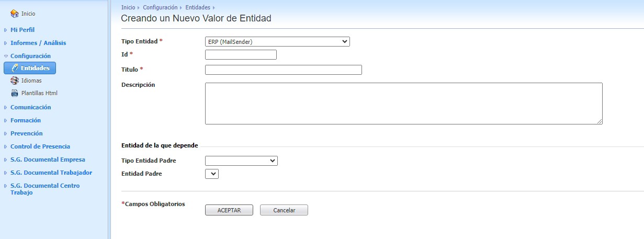Focus the Titulo input field
This screenshot has width=644, height=239.
click(283, 70)
